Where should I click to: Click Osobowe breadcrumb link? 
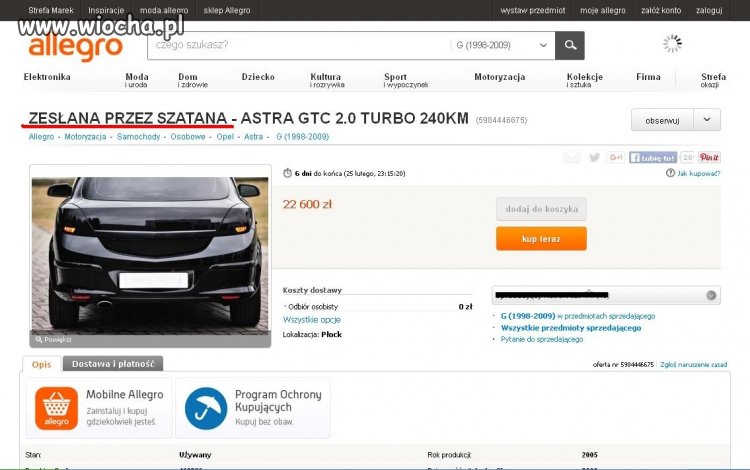[x=188, y=137]
